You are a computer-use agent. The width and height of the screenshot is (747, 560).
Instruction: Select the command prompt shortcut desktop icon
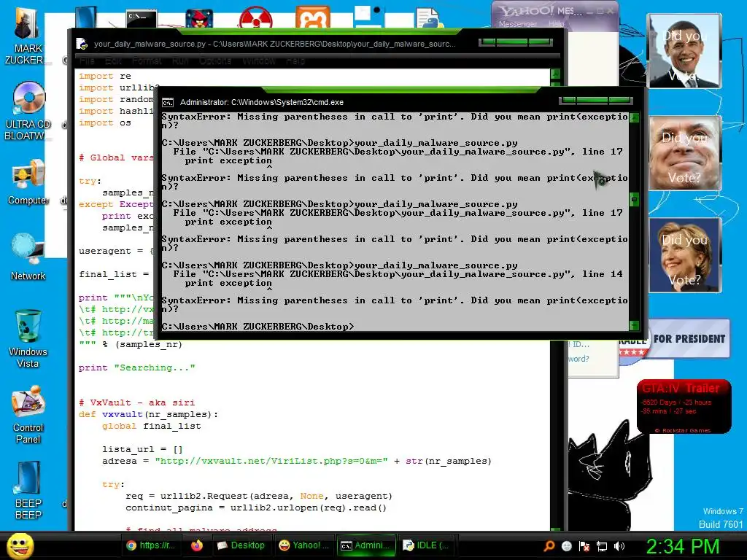tap(142, 19)
